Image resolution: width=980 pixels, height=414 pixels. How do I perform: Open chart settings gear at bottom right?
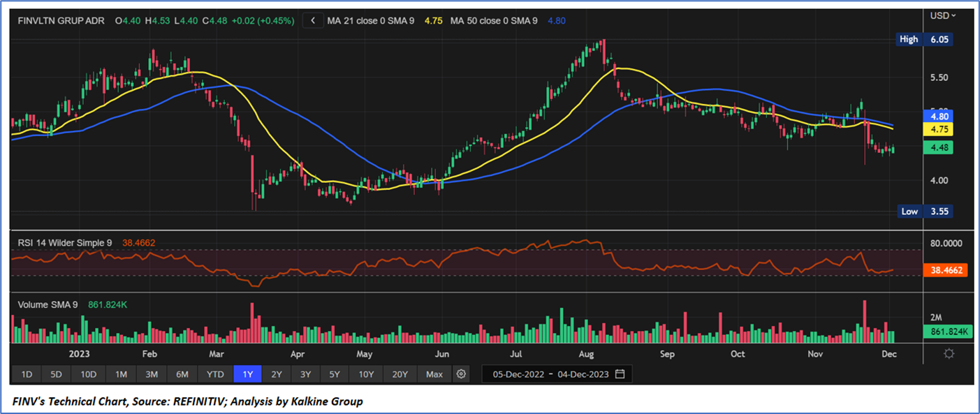coord(949,353)
